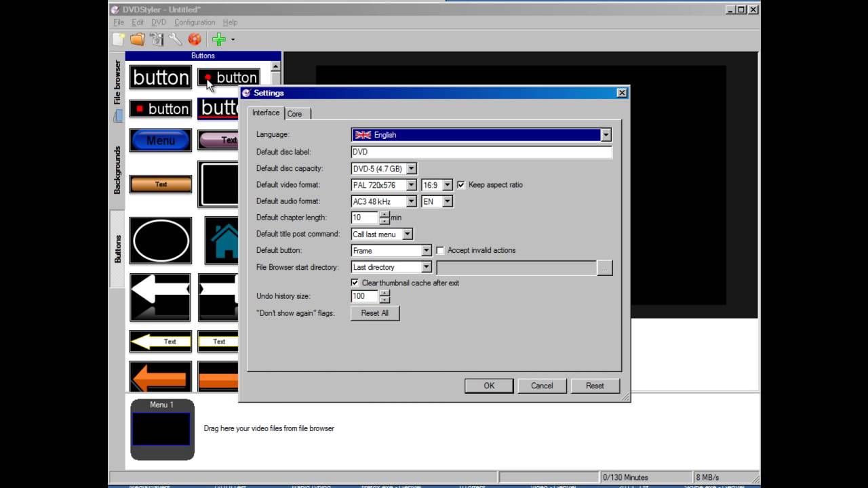
Task: Open the DVD menu
Action: pos(159,22)
